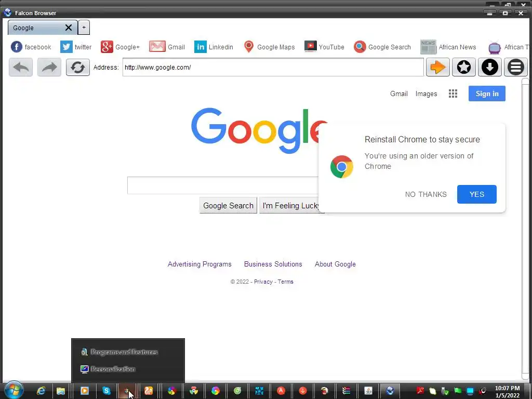This screenshot has height=399, width=532.
Task: Open the Google apps grid icon
Action: (x=453, y=94)
